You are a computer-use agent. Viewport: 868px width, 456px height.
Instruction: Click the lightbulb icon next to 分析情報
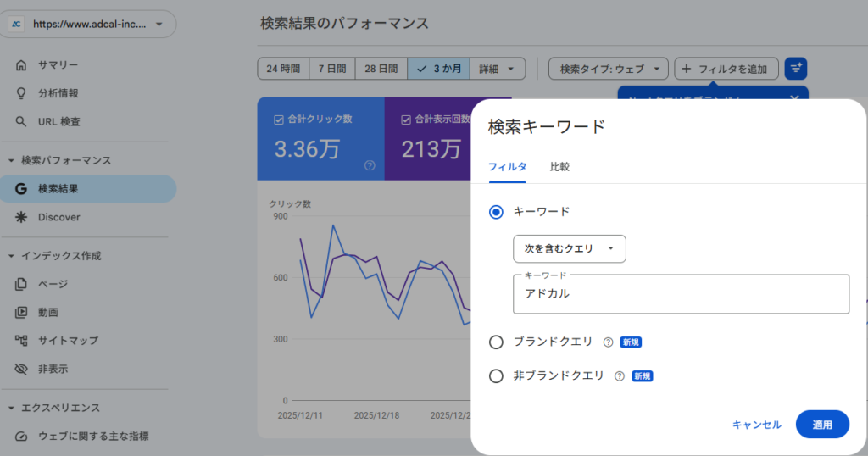click(x=21, y=93)
